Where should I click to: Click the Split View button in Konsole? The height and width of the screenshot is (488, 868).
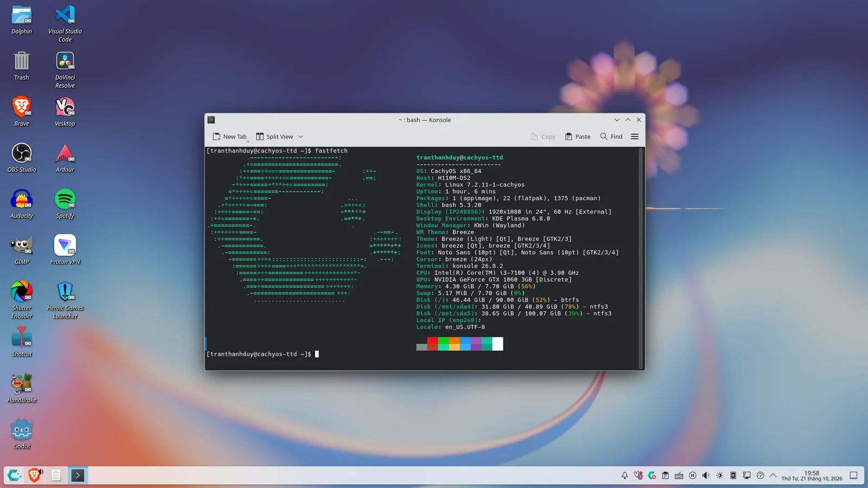pyautogui.click(x=275, y=137)
